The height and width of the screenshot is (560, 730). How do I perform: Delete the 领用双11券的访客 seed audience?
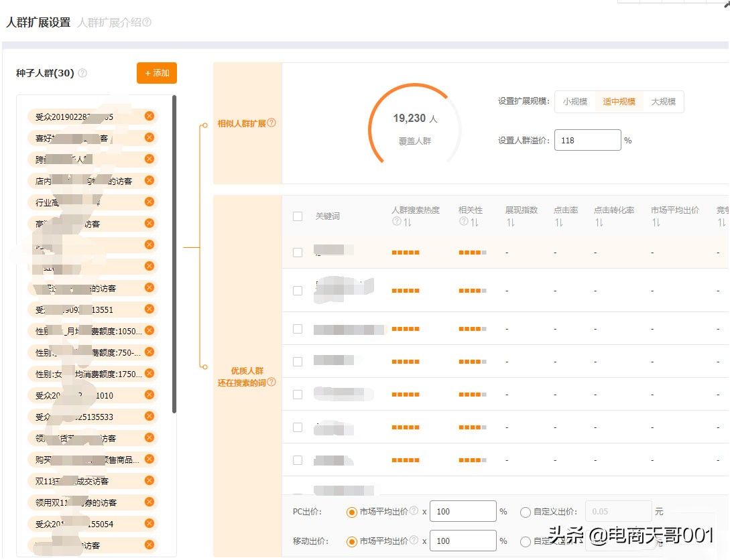149,502
